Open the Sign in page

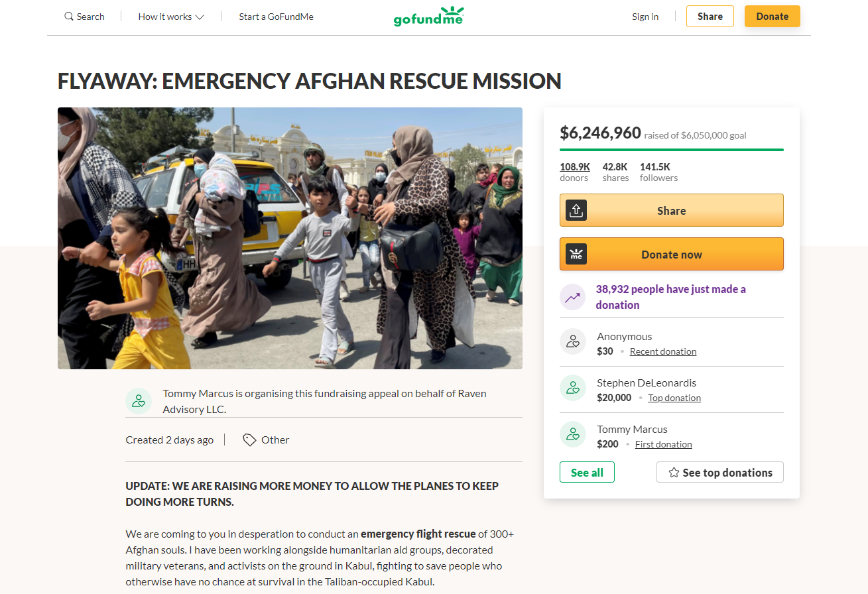pyautogui.click(x=645, y=17)
